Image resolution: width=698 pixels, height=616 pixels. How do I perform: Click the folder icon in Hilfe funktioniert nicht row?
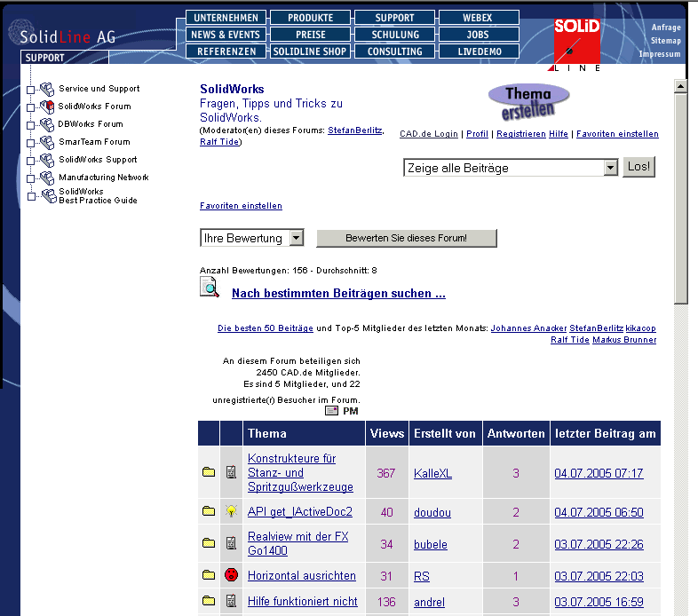coord(209,601)
